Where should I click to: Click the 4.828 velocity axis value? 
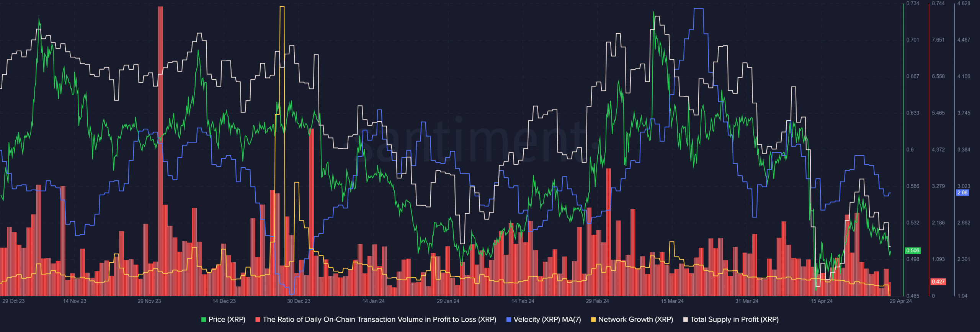(964, 3)
